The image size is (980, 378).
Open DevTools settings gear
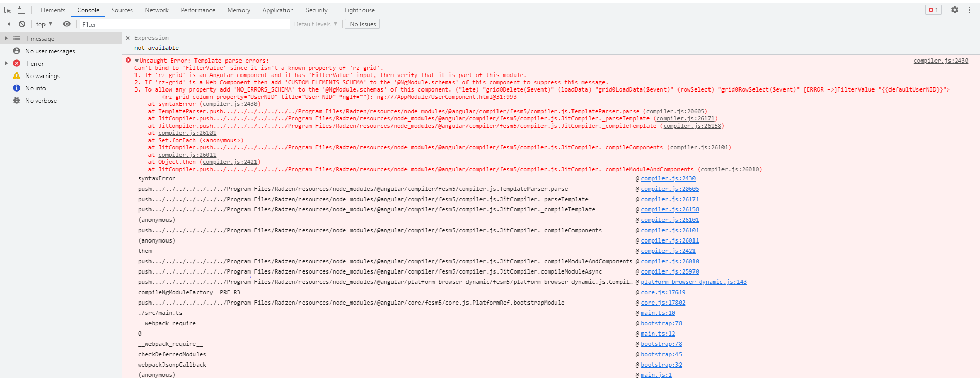(955, 10)
